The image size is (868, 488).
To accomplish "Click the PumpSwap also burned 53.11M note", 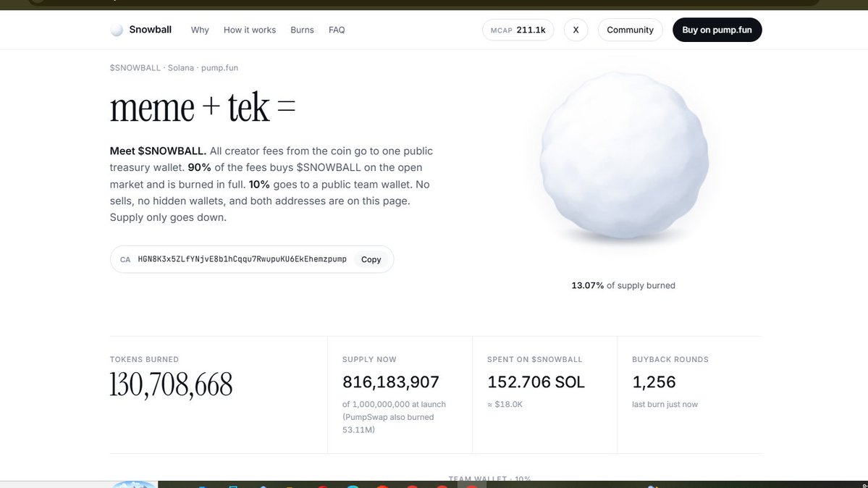I will coord(388,423).
